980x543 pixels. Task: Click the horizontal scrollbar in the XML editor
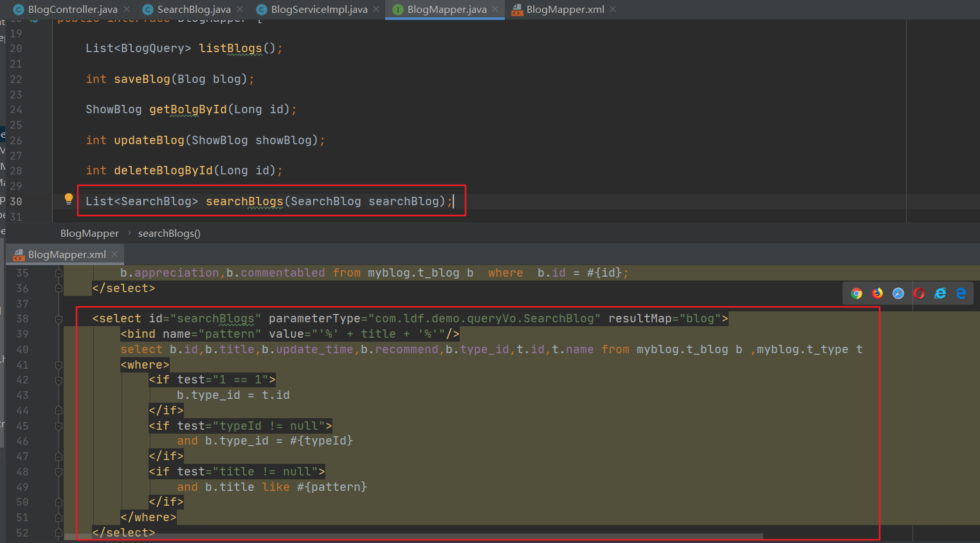(x=413, y=536)
